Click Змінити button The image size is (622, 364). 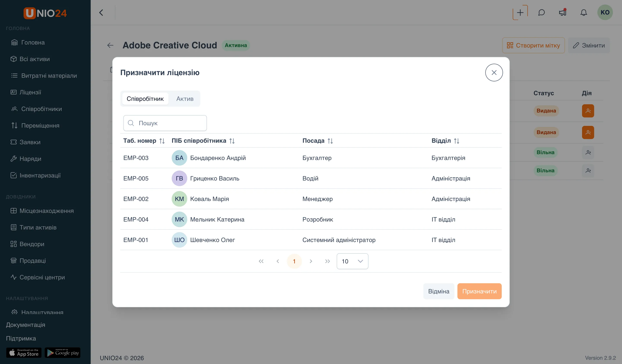pyautogui.click(x=589, y=45)
